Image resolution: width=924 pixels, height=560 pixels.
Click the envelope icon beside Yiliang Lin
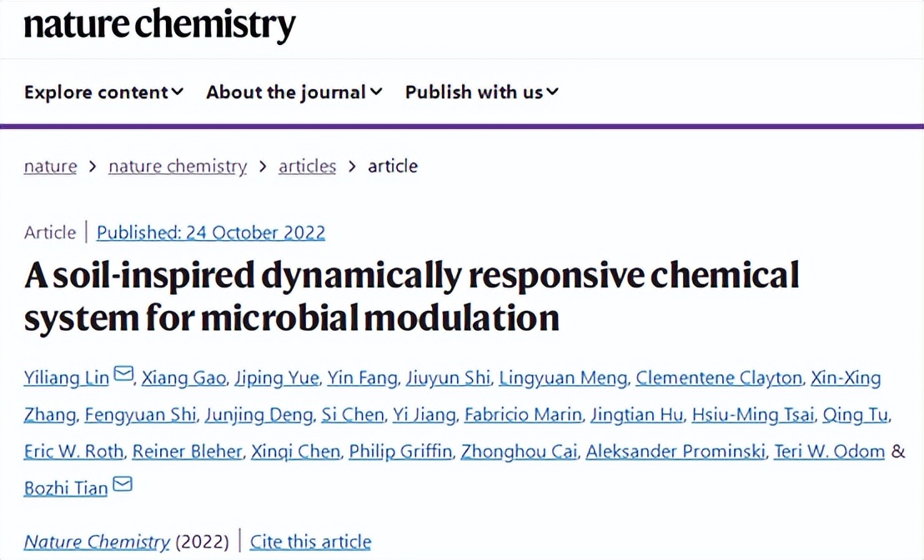(123, 375)
